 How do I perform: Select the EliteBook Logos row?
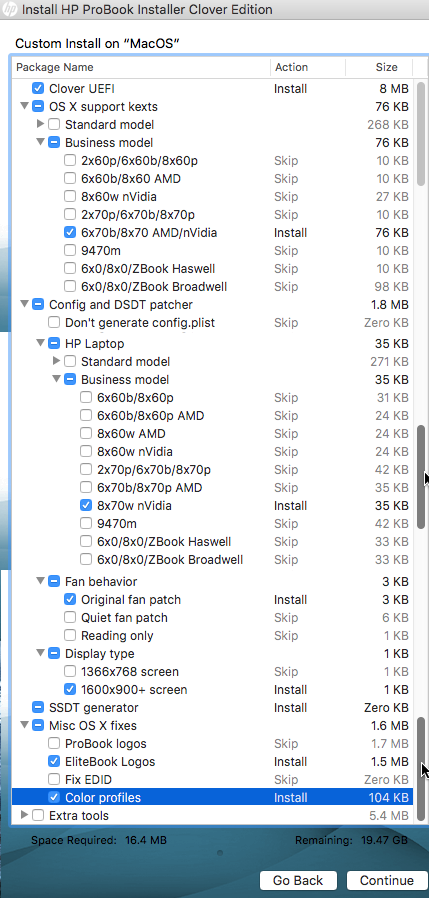(x=211, y=762)
